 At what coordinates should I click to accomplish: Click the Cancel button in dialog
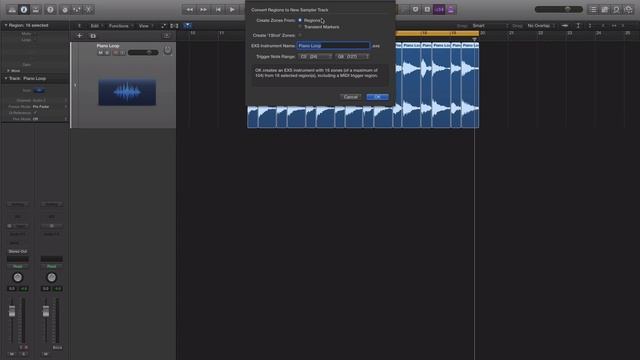point(351,97)
